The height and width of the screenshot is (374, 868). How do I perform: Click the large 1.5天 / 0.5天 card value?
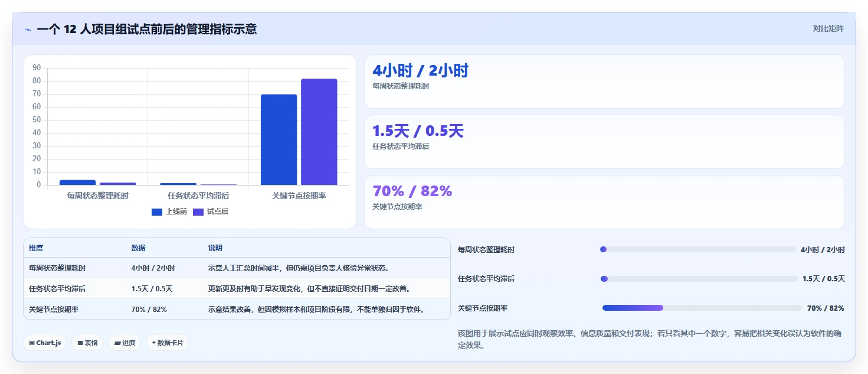click(x=418, y=131)
